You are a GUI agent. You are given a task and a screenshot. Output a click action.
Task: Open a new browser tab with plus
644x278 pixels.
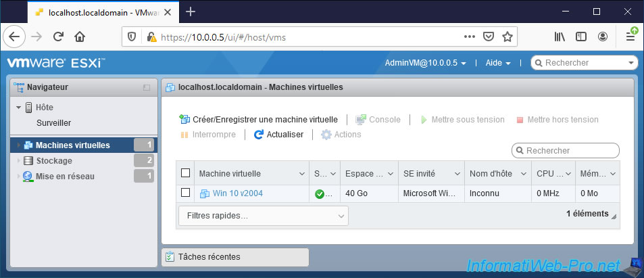tap(190, 11)
